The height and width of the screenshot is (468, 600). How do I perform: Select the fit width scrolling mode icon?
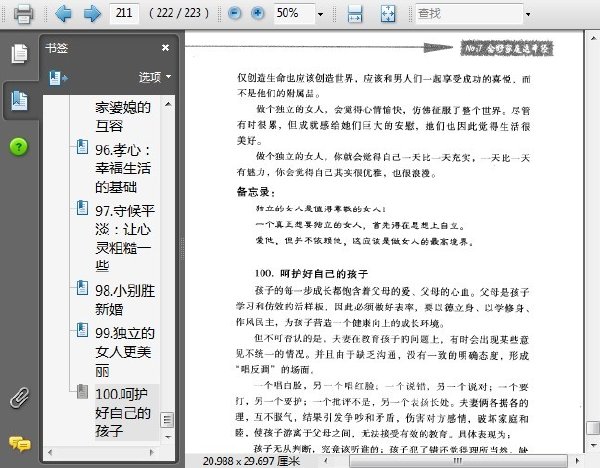tap(355, 14)
